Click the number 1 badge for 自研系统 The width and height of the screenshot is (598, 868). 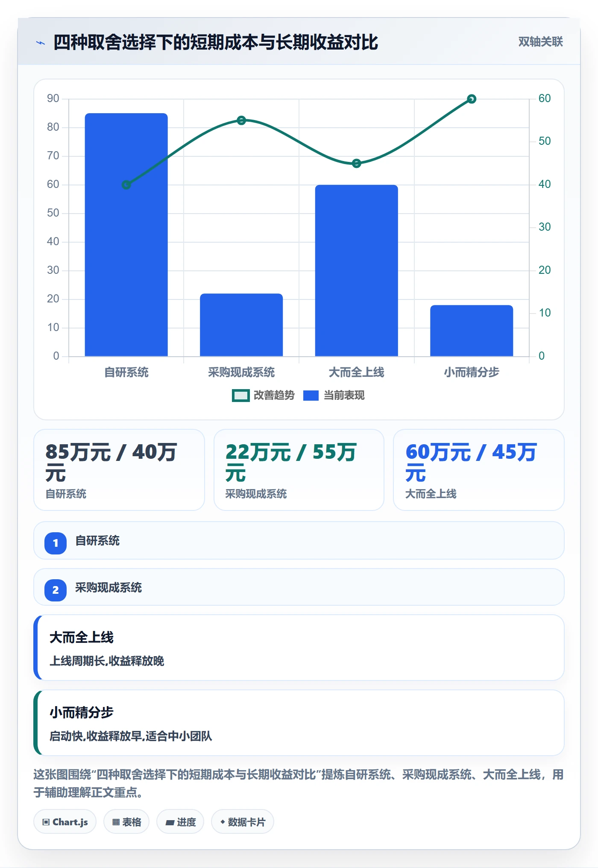[x=56, y=543]
